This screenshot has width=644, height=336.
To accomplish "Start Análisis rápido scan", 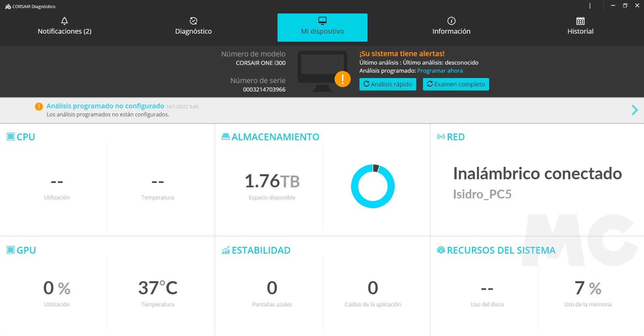I will click(x=388, y=84).
